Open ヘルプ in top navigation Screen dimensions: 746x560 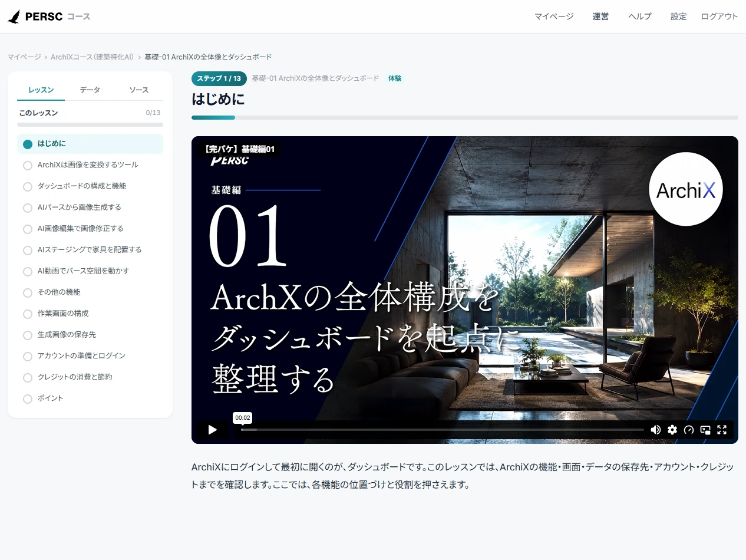pyautogui.click(x=640, y=17)
